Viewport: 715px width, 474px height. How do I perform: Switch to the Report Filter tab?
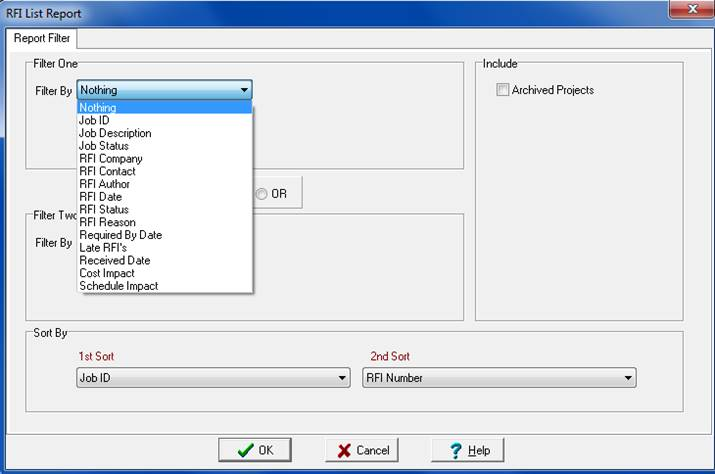click(x=42, y=38)
